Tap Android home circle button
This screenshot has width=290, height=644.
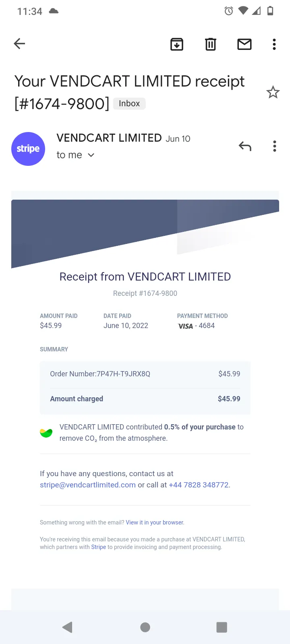(145, 627)
